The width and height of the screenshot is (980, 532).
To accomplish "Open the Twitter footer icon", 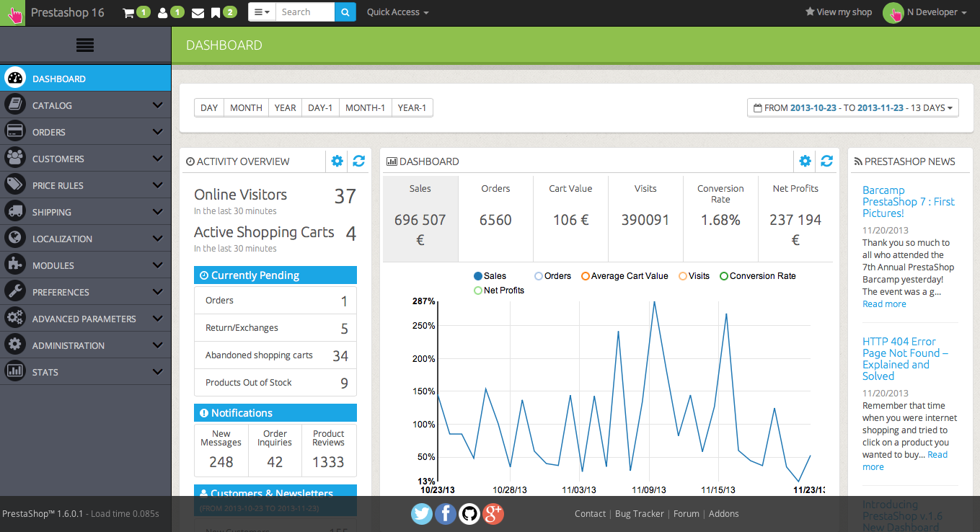I will click(x=422, y=514).
